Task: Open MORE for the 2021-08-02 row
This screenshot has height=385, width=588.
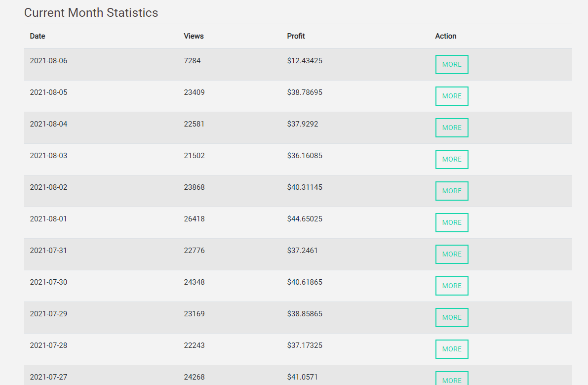Action: (x=452, y=191)
